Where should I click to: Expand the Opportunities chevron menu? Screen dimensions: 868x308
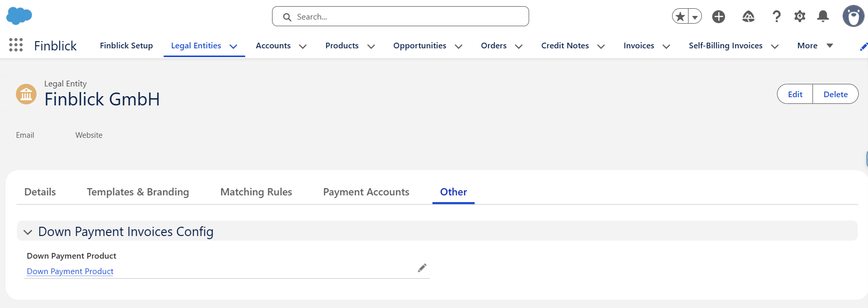(x=459, y=46)
